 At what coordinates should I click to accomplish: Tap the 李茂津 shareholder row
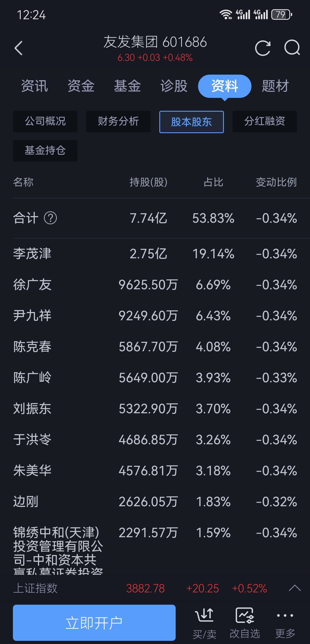tap(155, 254)
